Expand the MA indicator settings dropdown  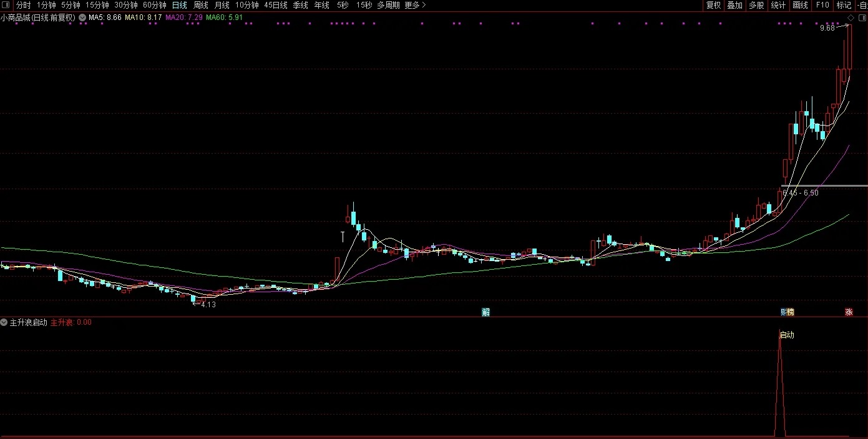(82, 17)
